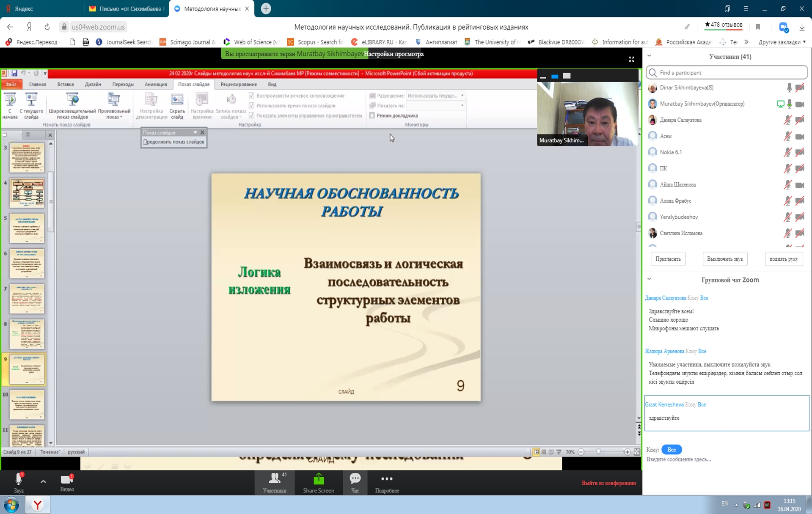Image resolution: width=812 pixels, height=514 pixels.
Task: Collapse the Participants panel section
Action: click(x=649, y=56)
